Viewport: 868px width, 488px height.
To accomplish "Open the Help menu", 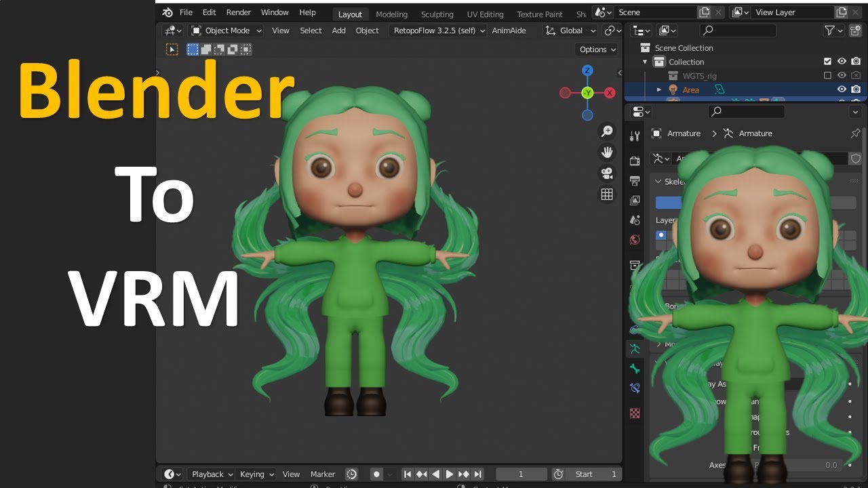I will (307, 12).
